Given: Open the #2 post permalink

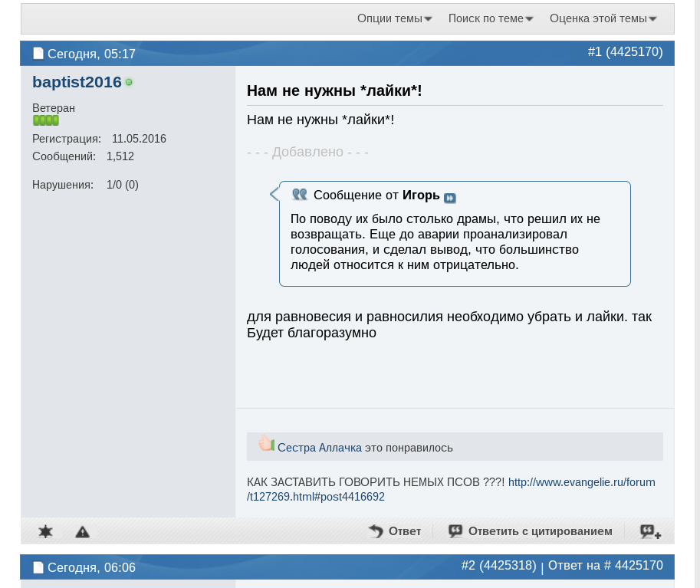Looking at the screenshot, I should 498,565.
